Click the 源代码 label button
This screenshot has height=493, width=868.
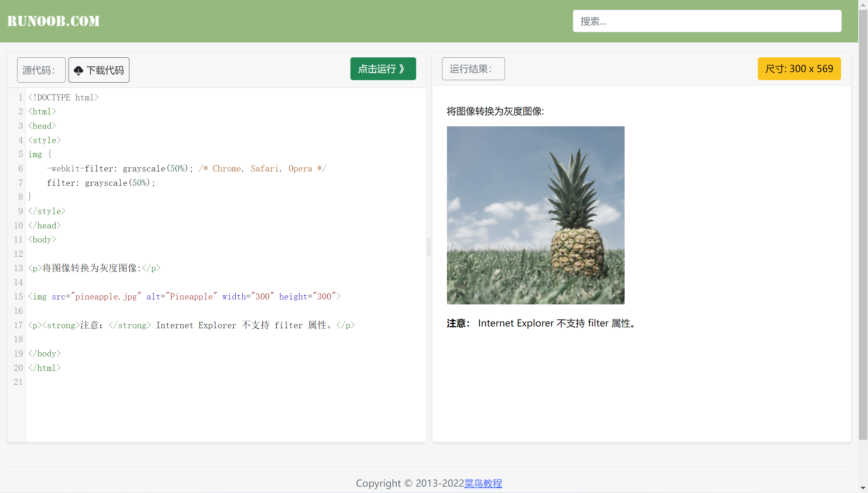click(x=41, y=70)
